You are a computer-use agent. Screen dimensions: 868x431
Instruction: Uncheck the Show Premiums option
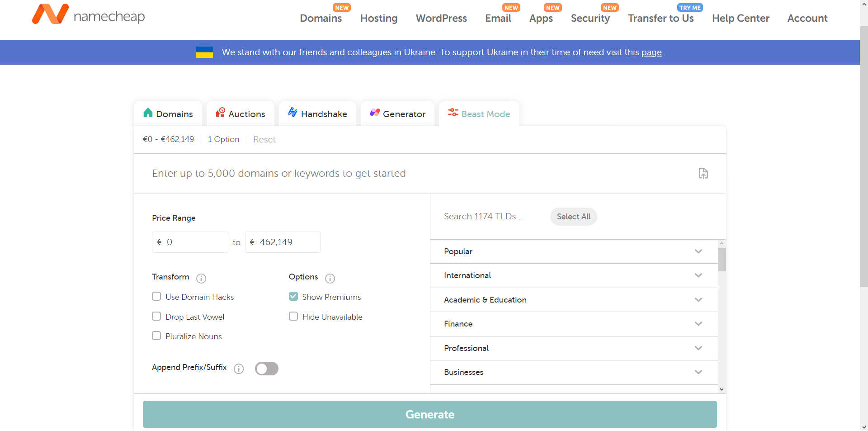[293, 296]
